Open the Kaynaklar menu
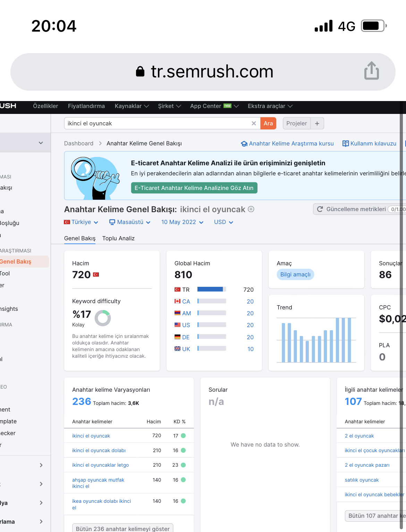 (132, 106)
